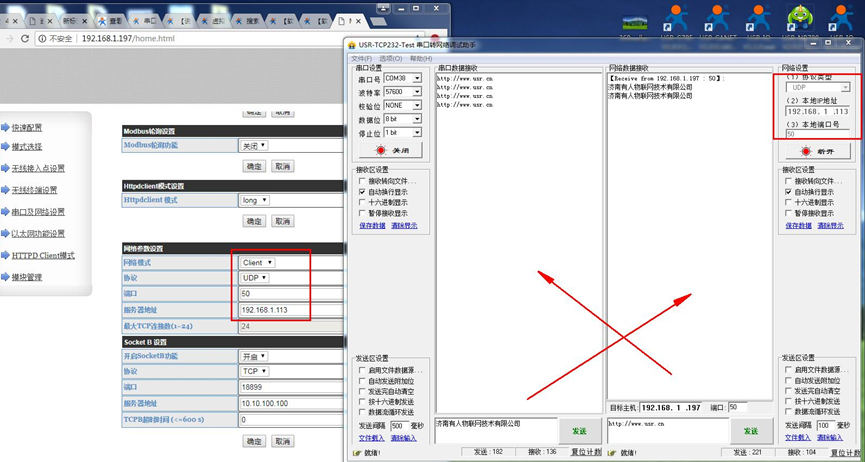Click the blue arrow beside 模式选择

click(x=5, y=147)
